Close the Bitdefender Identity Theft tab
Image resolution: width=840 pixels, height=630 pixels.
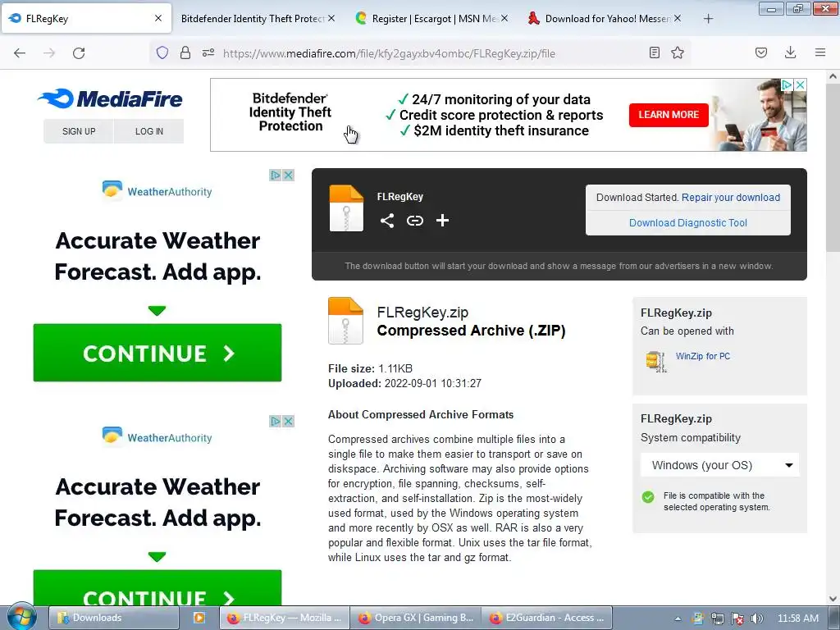[x=331, y=18]
